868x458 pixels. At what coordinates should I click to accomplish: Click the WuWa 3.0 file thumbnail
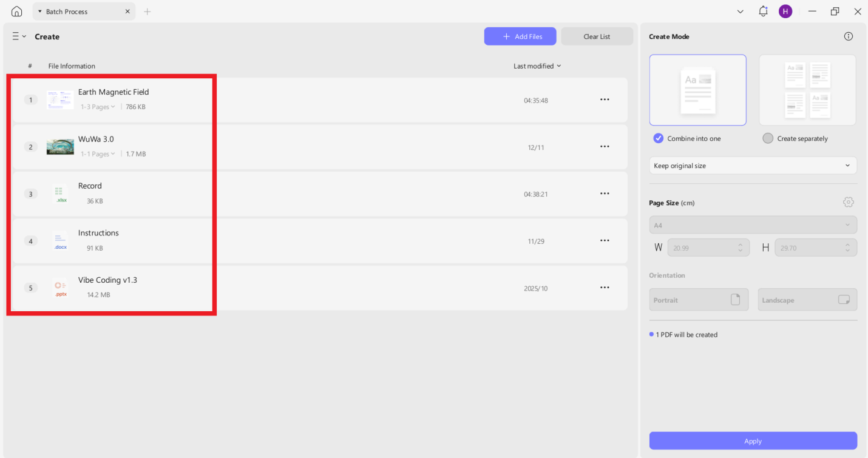[60, 147]
